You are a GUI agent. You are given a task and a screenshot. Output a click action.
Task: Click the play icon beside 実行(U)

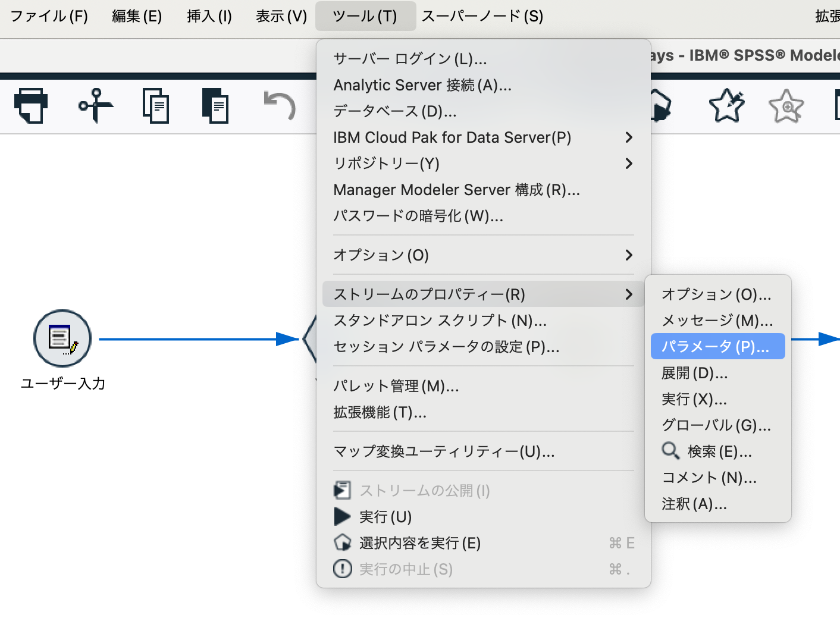(342, 516)
